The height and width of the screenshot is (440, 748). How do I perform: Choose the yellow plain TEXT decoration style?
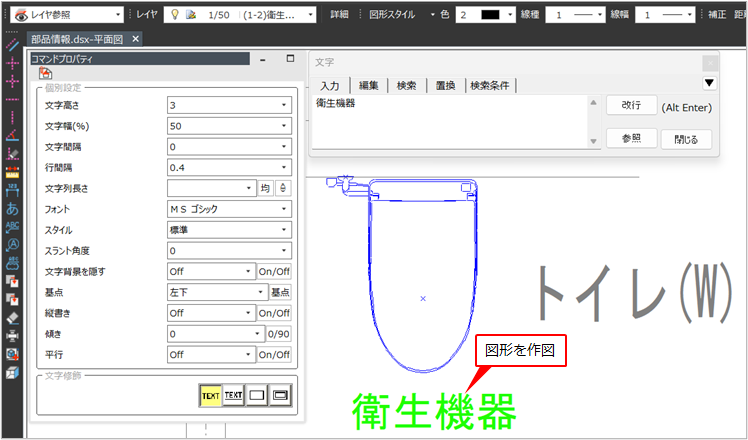click(210, 395)
